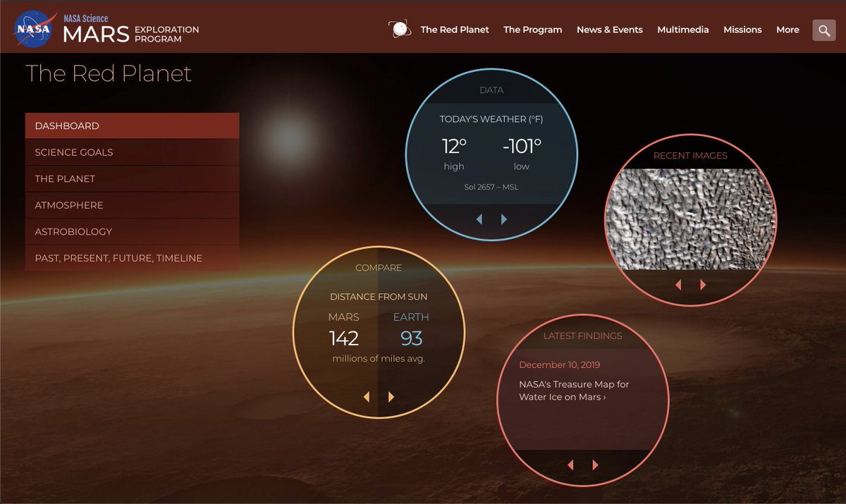Show previous Compare slide

[367, 397]
